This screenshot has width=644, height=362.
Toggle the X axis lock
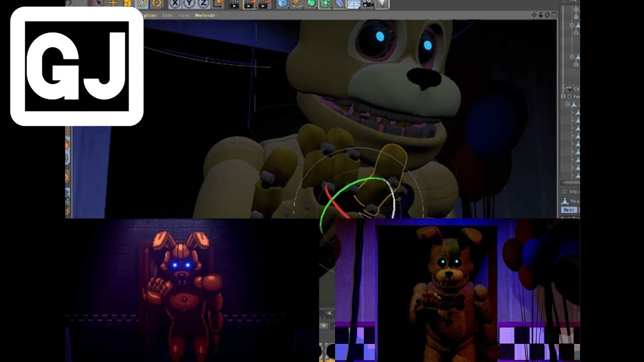click(x=175, y=4)
